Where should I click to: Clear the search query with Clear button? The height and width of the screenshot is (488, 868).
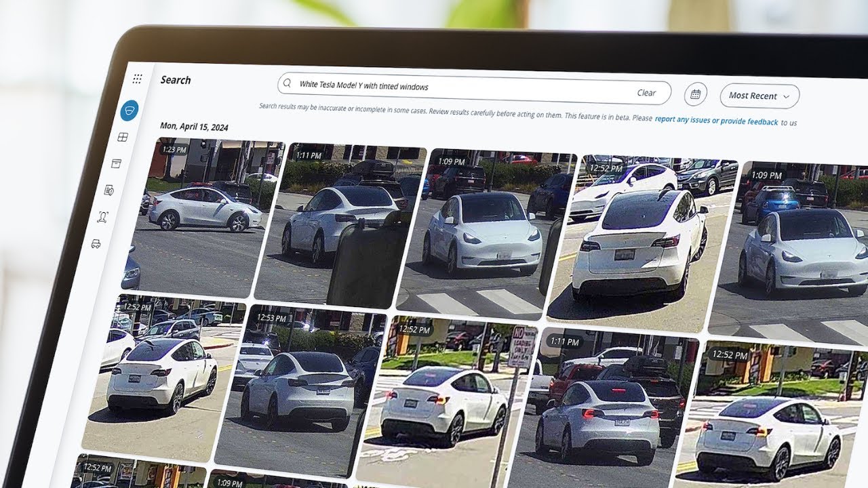click(646, 93)
